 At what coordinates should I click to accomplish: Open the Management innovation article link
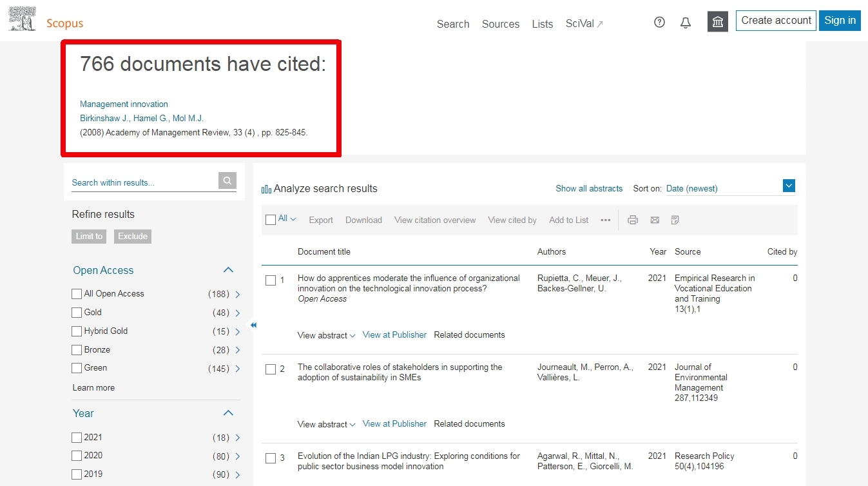click(x=124, y=104)
